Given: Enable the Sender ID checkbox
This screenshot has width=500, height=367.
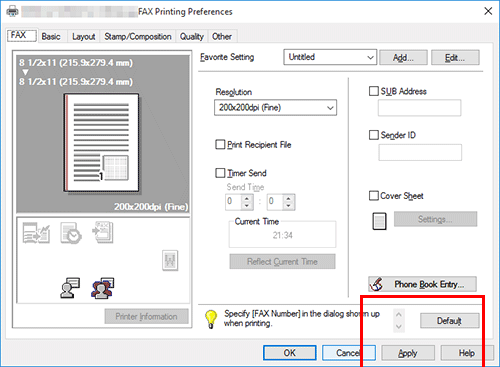Looking at the screenshot, I should 374,135.
